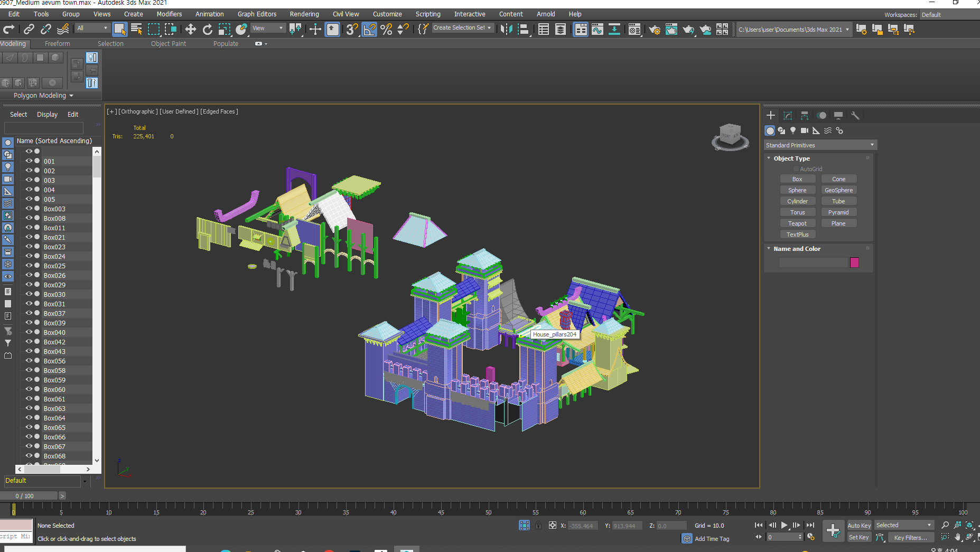
Task: Open the Rendering menu
Action: pos(304,14)
